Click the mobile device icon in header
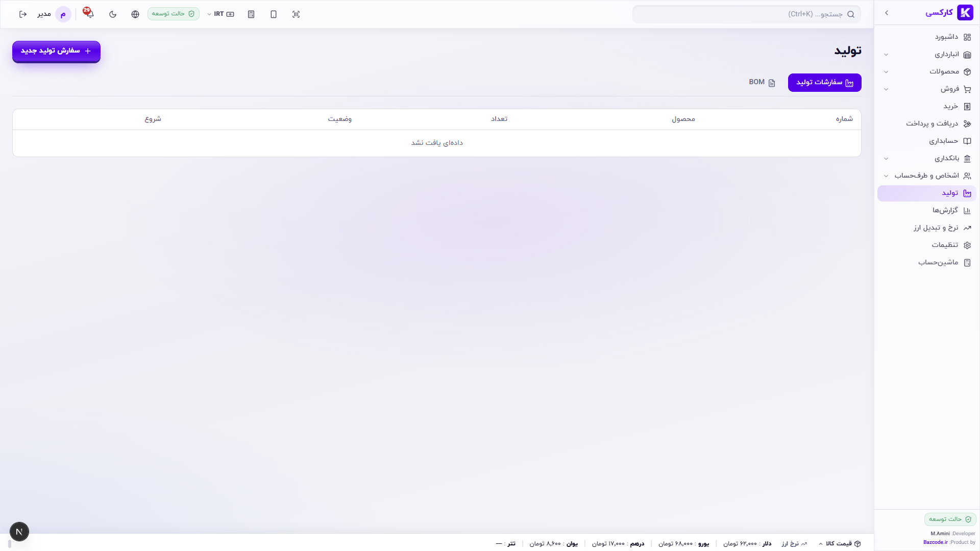This screenshot has width=980, height=551. click(x=274, y=14)
